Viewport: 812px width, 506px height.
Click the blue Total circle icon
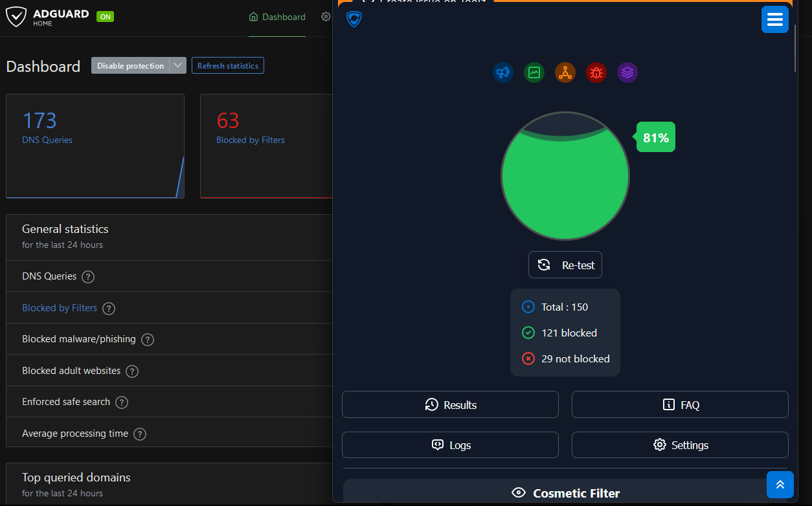coord(528,307)
